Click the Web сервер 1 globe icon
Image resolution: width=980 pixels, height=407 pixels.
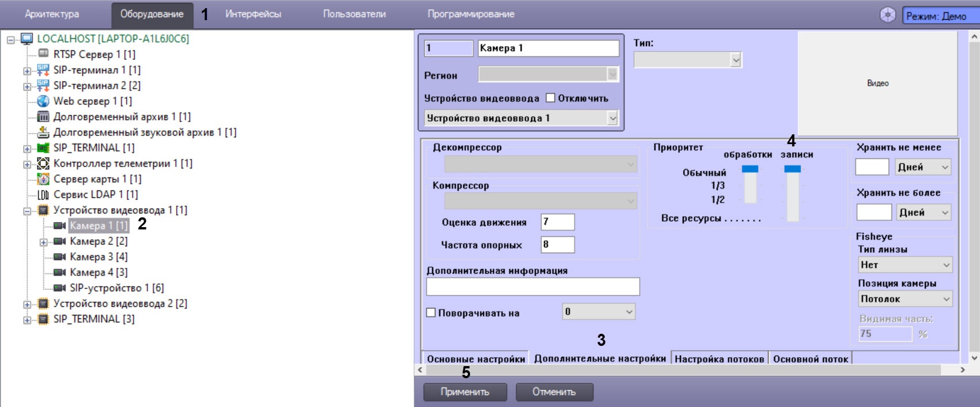click(x=43, y=101)
